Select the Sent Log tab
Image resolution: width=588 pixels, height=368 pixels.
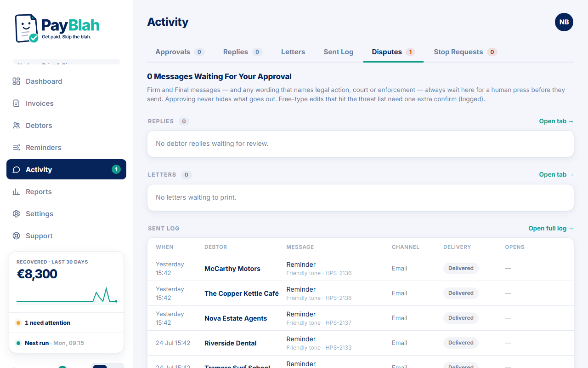(339, 52)
